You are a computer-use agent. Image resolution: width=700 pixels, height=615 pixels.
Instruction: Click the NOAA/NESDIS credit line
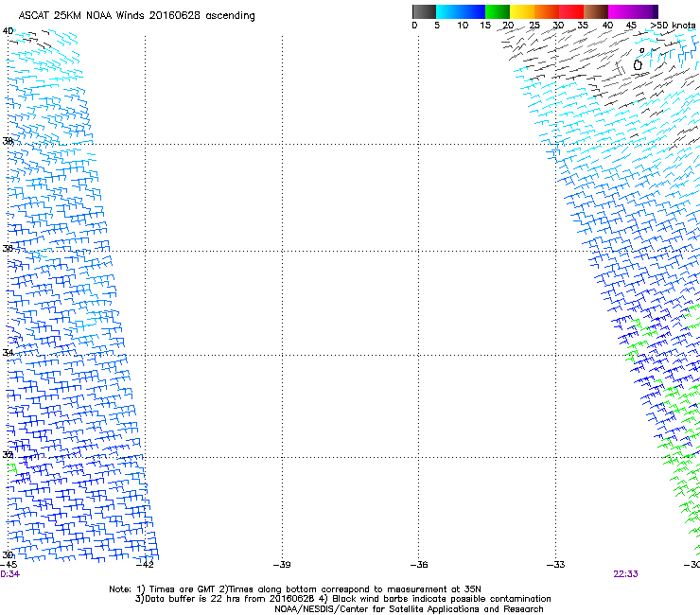(x=409, y=609)
